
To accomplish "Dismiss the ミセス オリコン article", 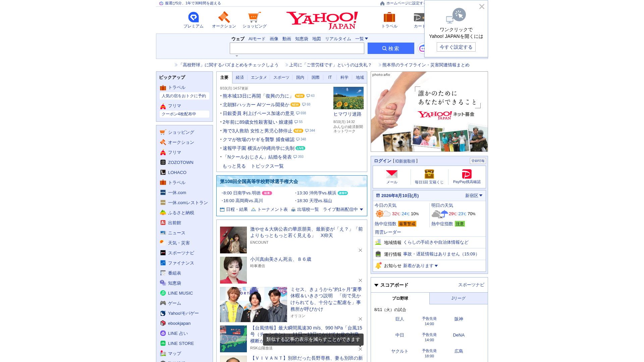I will (360, 319).
